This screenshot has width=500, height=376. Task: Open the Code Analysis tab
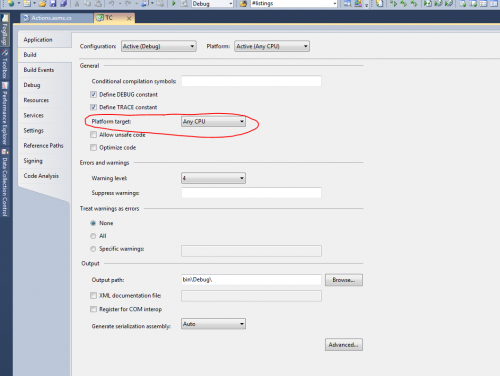click(x=45, y=176)
